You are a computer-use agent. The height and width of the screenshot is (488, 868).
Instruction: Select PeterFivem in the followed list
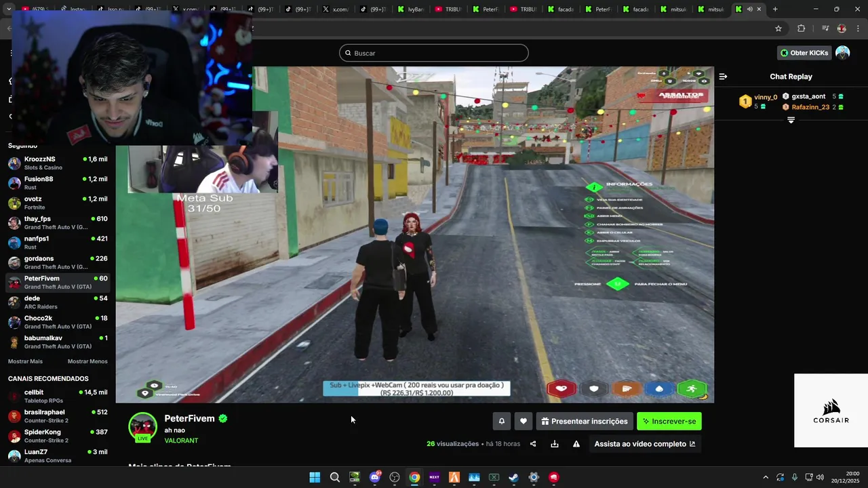[58, 283]
